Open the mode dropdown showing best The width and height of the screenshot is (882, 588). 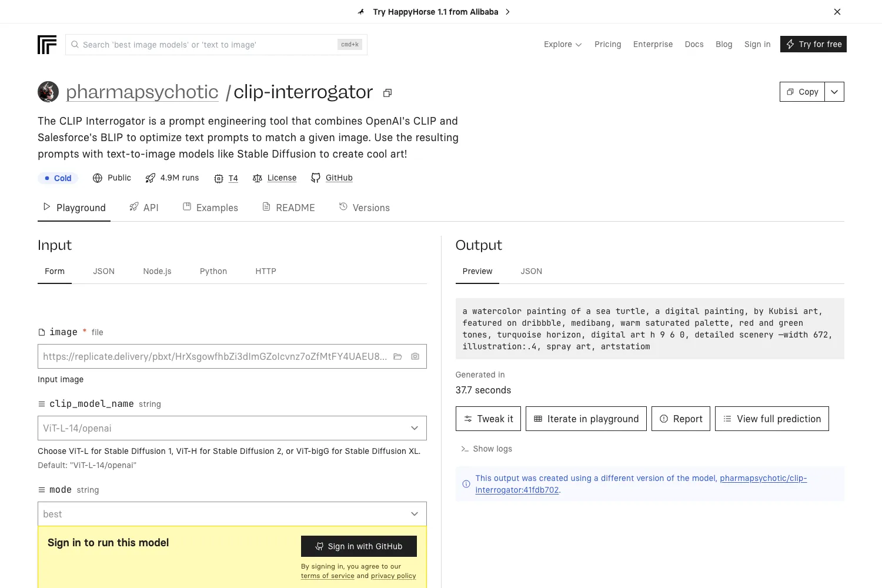pos(232,514)
